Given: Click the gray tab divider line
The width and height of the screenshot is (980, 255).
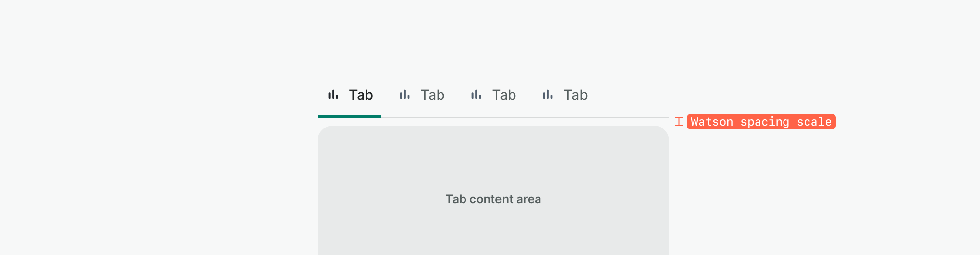Looking at the screenshot, I should coord(524,117).
